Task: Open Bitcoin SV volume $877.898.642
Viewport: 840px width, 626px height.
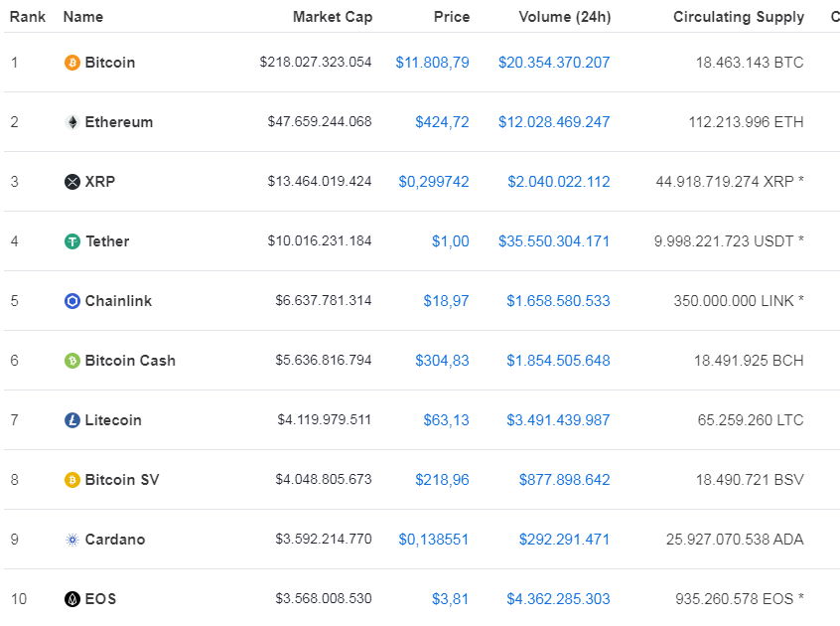Action: (565, 480)
